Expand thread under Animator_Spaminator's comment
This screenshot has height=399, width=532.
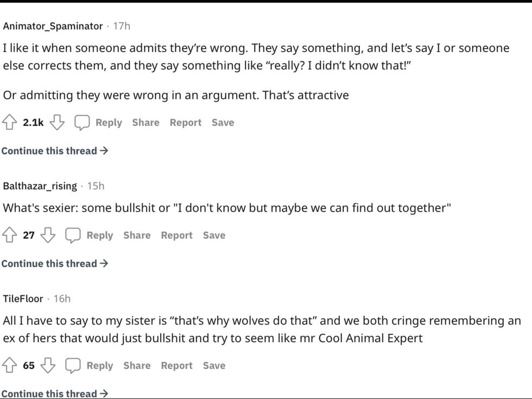tap(54, 151)
